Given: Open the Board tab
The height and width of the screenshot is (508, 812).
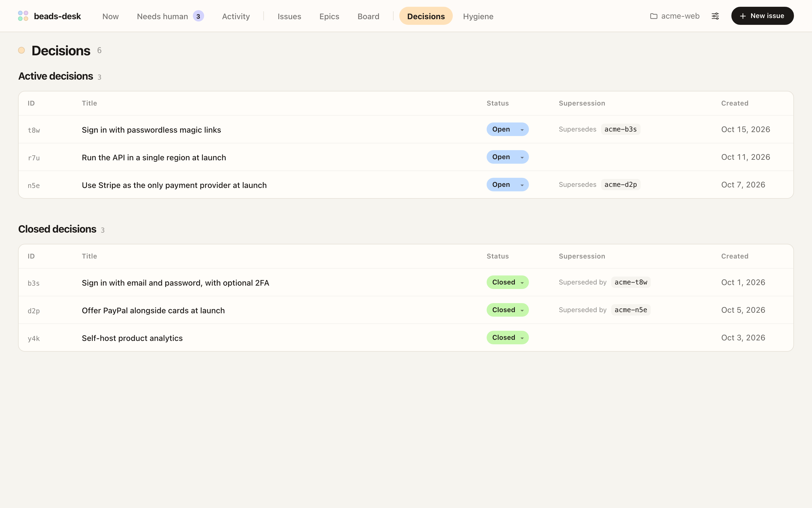Looking at the screenshot, I should 369,16.
